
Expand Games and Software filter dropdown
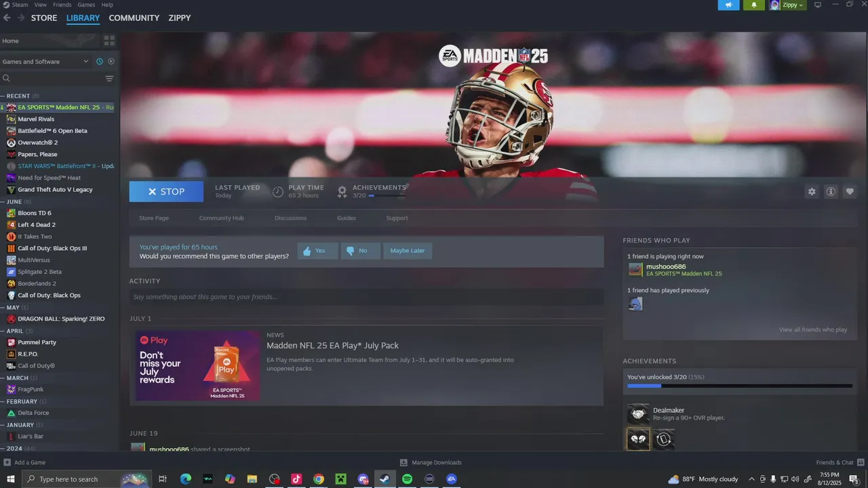point(45,62)
